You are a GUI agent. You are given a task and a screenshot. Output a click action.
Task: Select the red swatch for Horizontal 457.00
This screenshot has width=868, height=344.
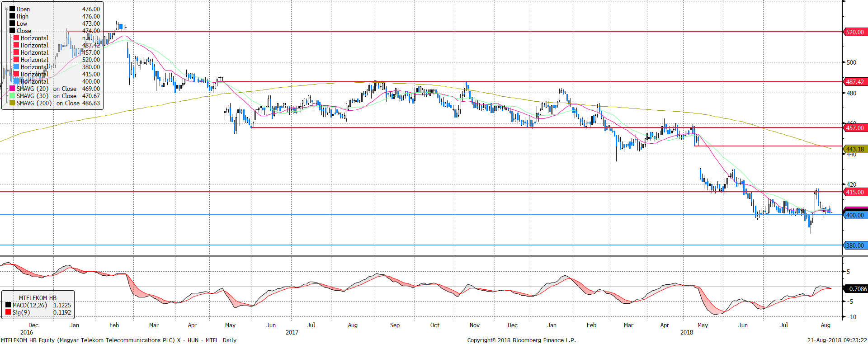(16, 52)
